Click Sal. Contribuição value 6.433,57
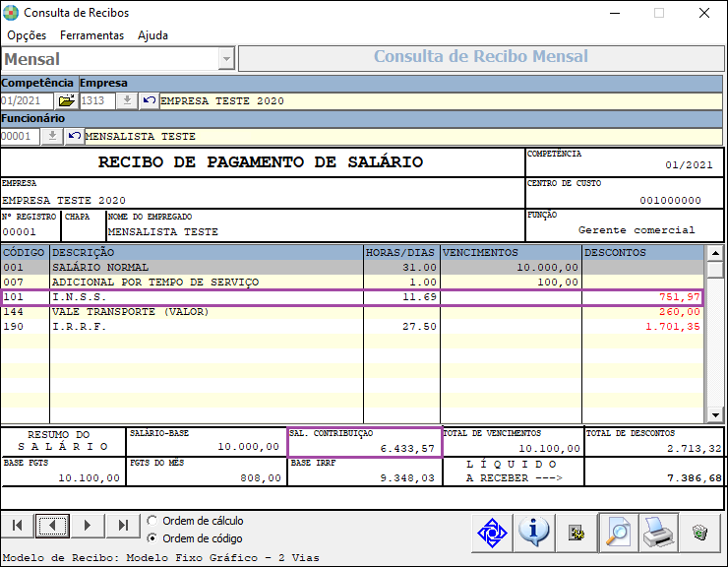Image resolution: width=728 pixels, height=567 pixels. (407, 449)
